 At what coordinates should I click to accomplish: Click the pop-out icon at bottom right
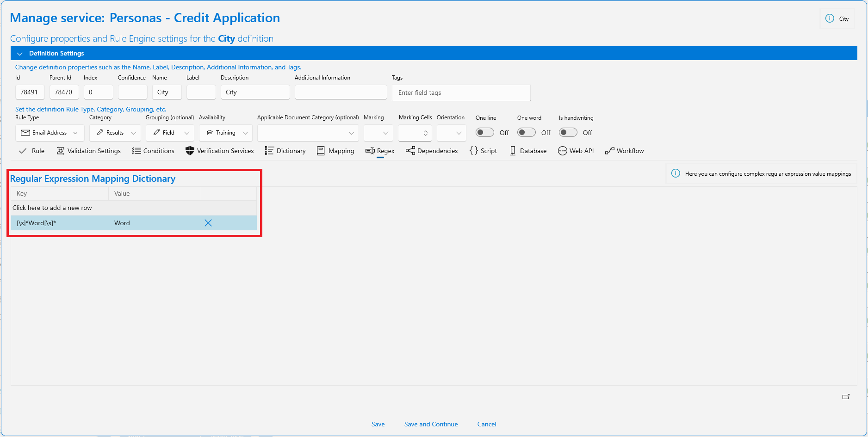[846, 397]
